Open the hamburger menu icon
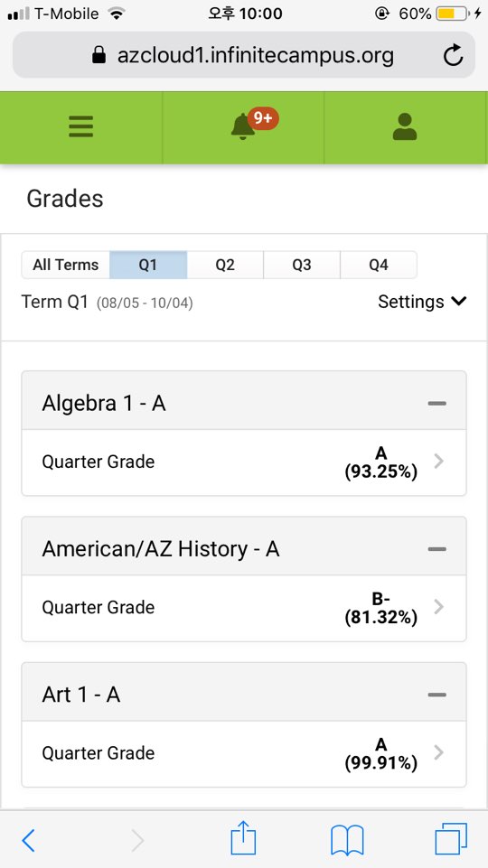Screen dimensions: 488x868 click(80, 126)
